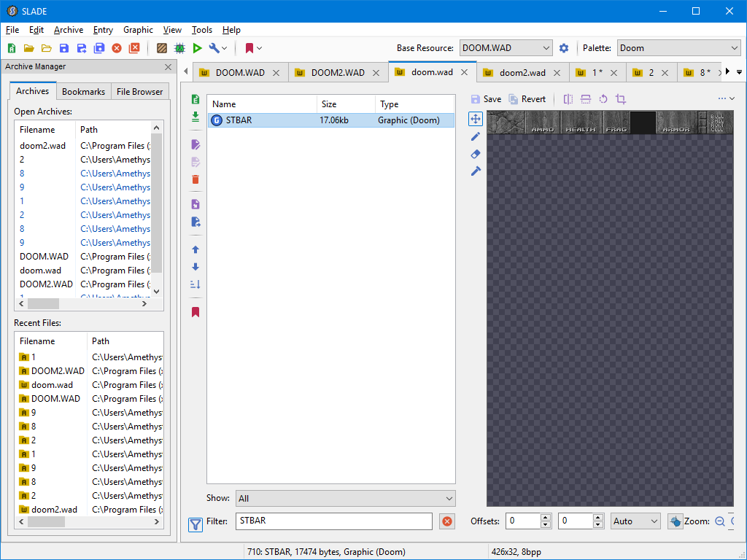Crop the graphic using crop icon
747x560 pixels.
click(621, 99)
